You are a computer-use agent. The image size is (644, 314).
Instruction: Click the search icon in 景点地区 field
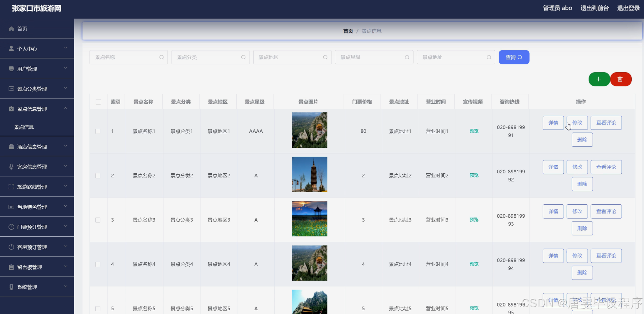325,57
